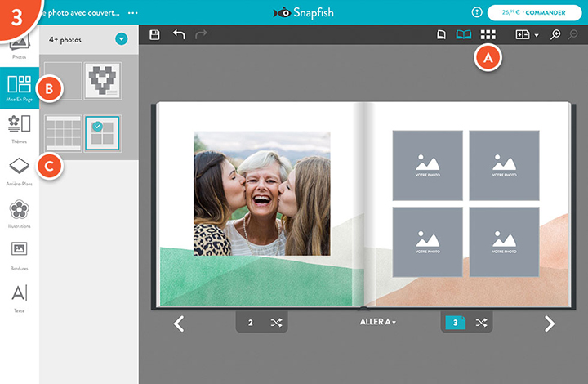The image size is (588, 384).
Task: Open the Bordures sidebar tab
Action: (x=19, y=256)
